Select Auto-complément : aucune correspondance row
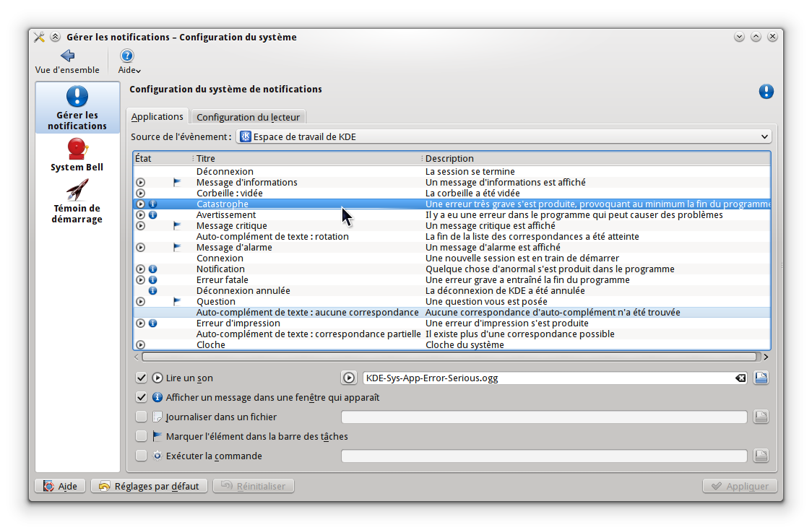 click(452, 313)
